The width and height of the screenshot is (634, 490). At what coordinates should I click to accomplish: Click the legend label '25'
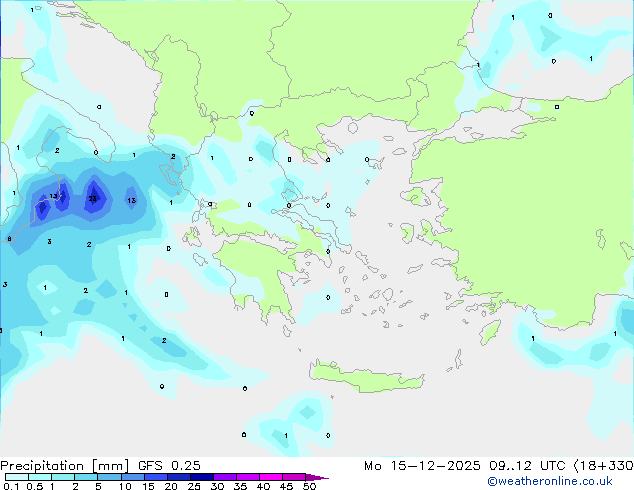tap(194, 486)
